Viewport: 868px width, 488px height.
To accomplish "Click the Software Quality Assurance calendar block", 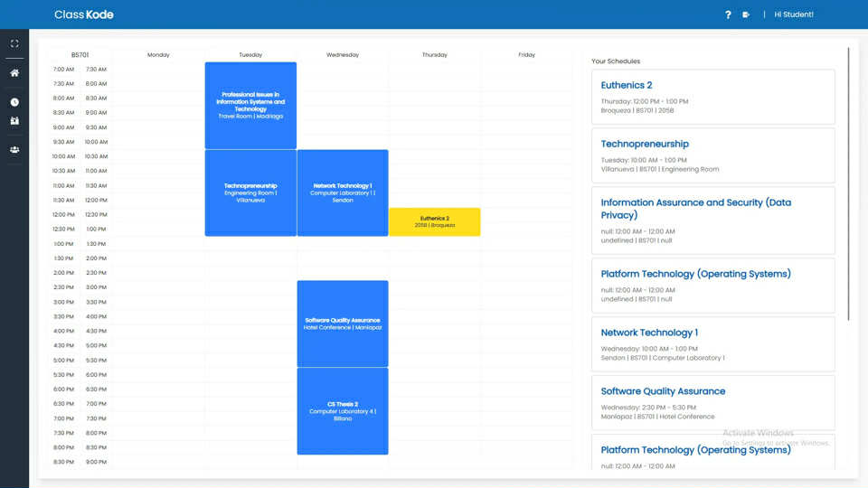I will pos(342,324).
